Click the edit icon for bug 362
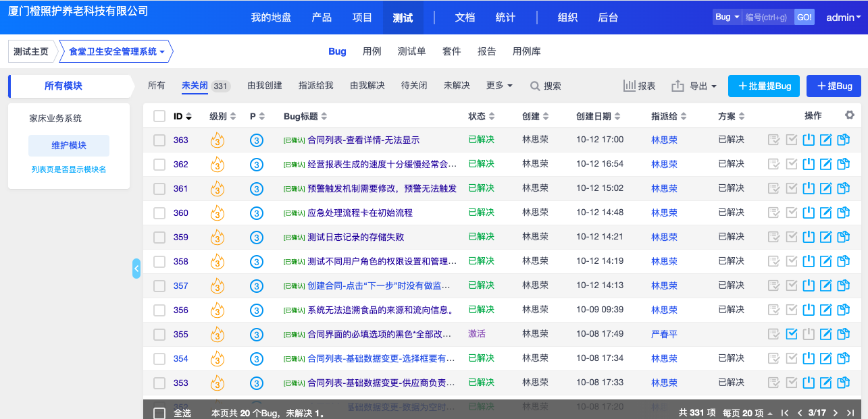Viewport: 868px width, 419px height. pyautogui.click(x=825, y=165)
